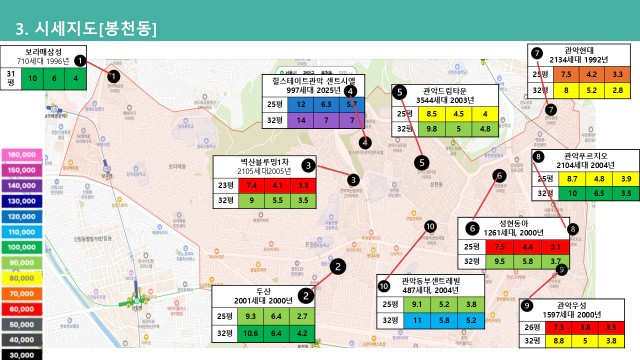Screen dimensions: 640x360
Task: Pick the 160,000 pink legend swatch
Action: (x=22, y=155)
